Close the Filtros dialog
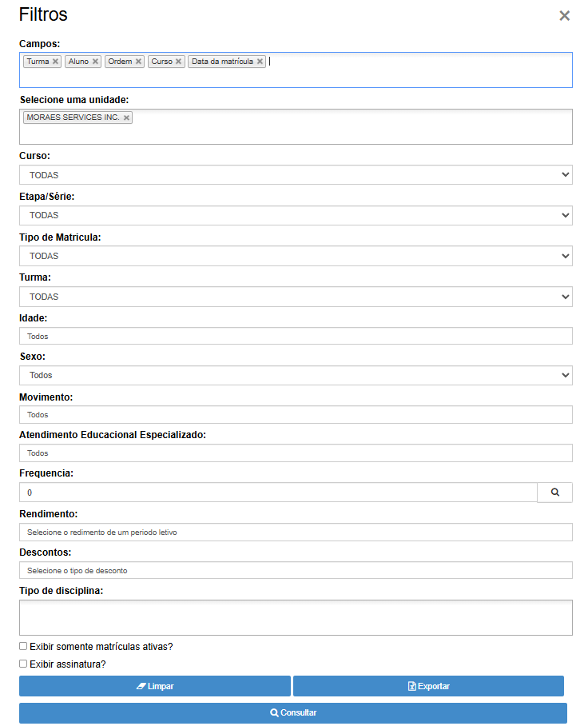This screenshot has height=726, width=588. (x=564, y=16)
